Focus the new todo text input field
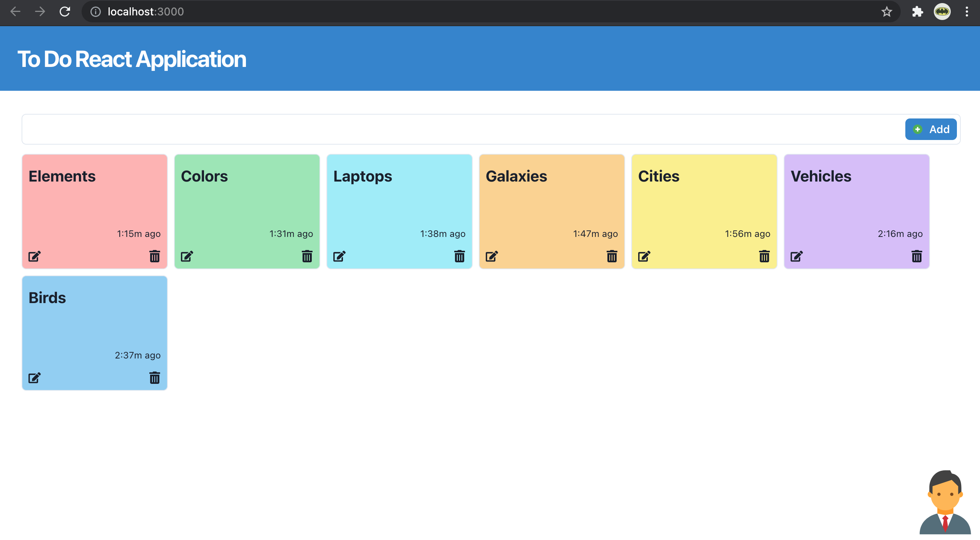 462,129
